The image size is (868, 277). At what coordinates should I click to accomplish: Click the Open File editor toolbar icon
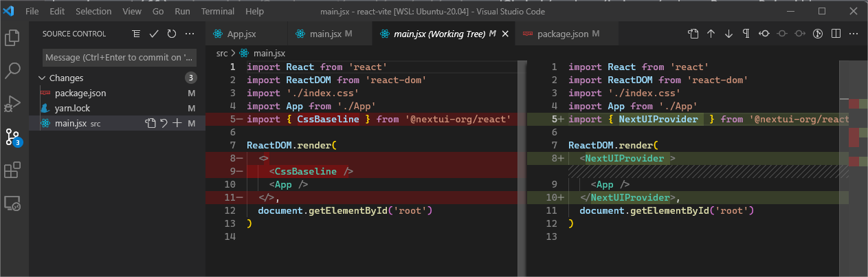tap(693, 34)
